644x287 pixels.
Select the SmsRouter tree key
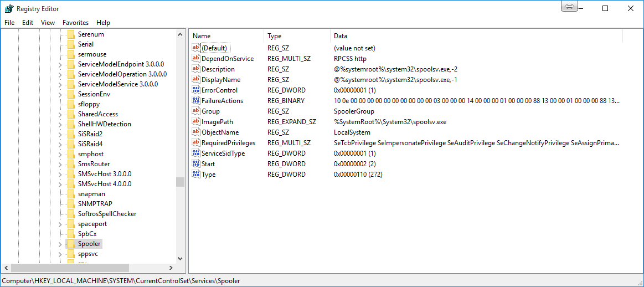(94, 164)
